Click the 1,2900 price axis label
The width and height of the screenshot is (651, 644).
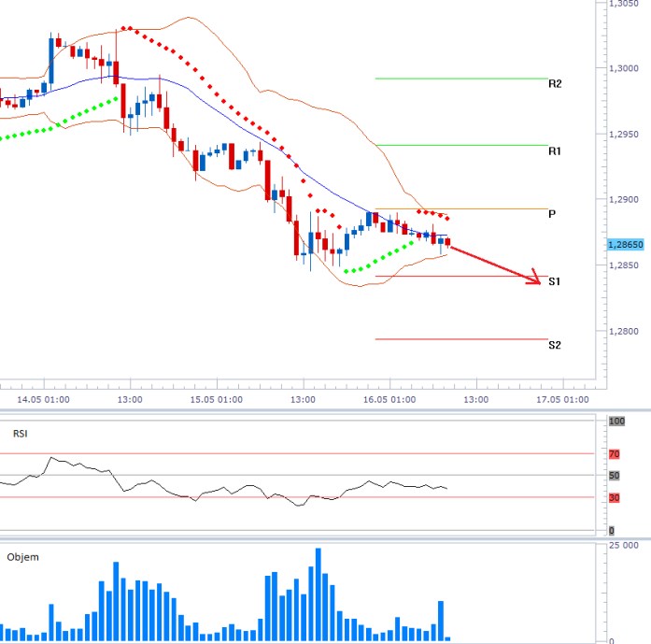624,199
